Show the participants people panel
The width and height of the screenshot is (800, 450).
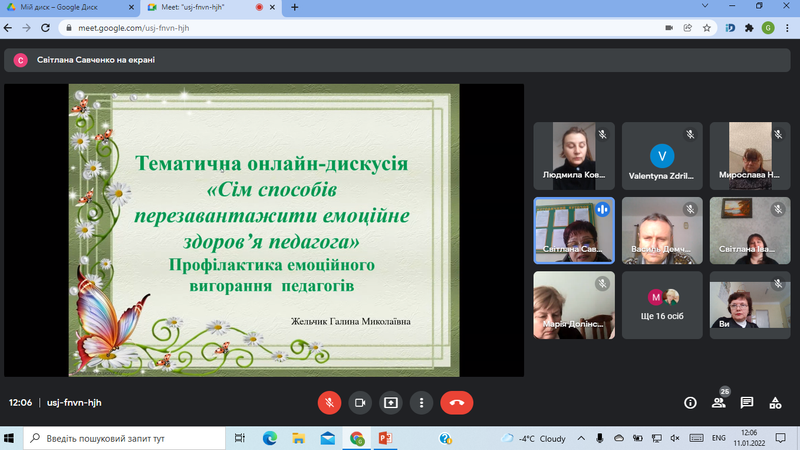click(x=719, y=403)
